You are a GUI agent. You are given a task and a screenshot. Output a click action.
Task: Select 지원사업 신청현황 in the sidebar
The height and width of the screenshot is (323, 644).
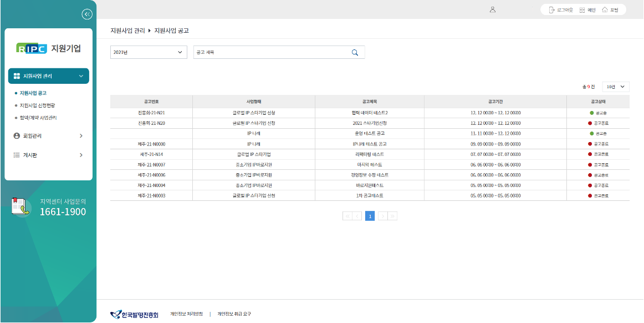click(37, 105)
